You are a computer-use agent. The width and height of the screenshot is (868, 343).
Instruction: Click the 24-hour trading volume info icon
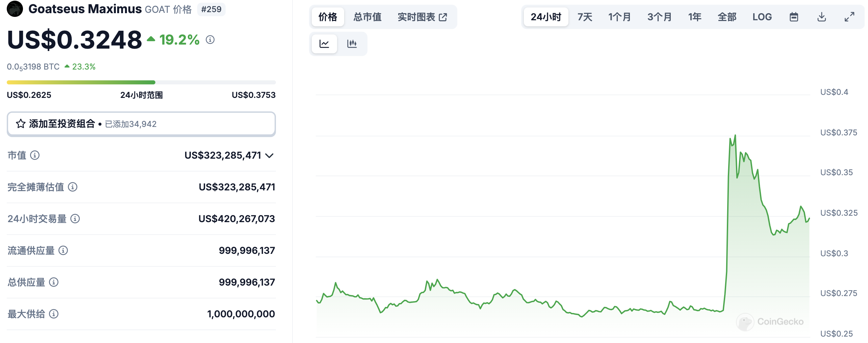pos(75,219)
